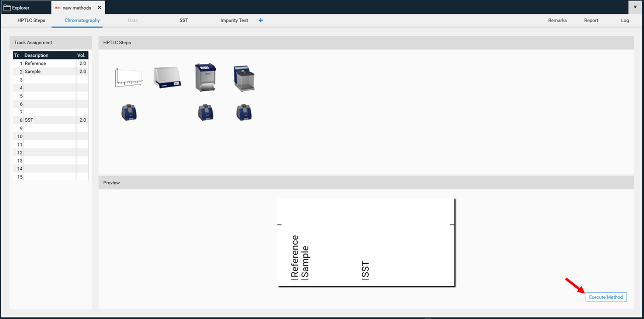
Task: Click the plus icon to add a tab
Action: (261, 21)
